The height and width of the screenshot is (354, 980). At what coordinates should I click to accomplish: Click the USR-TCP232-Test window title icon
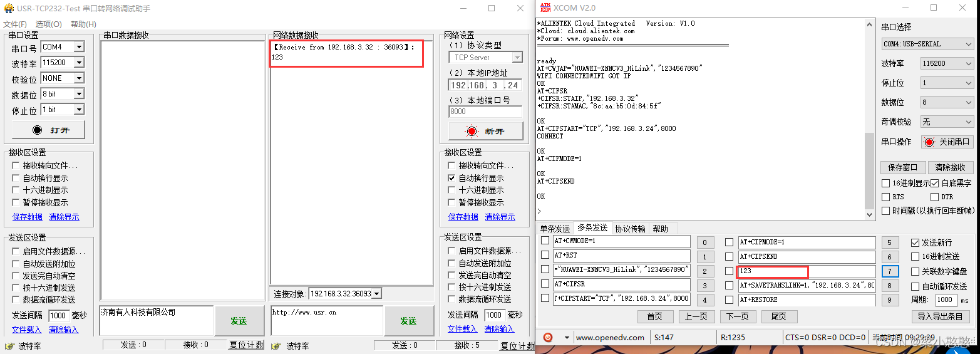[8, 8]
